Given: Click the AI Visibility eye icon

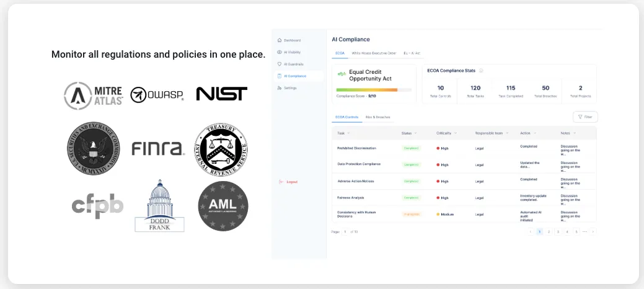Looking at the screenshot, I should pyautogui.click(x=280, y=52).
